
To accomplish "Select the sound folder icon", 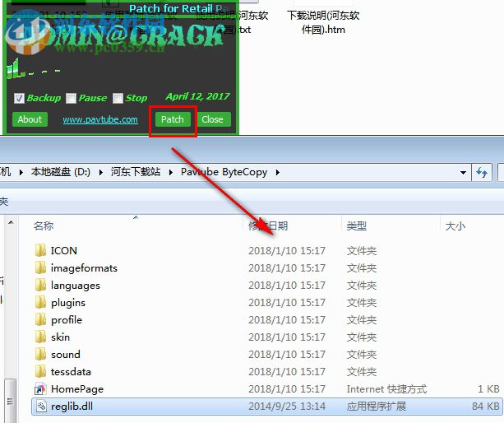I will [x=41, y=355].
